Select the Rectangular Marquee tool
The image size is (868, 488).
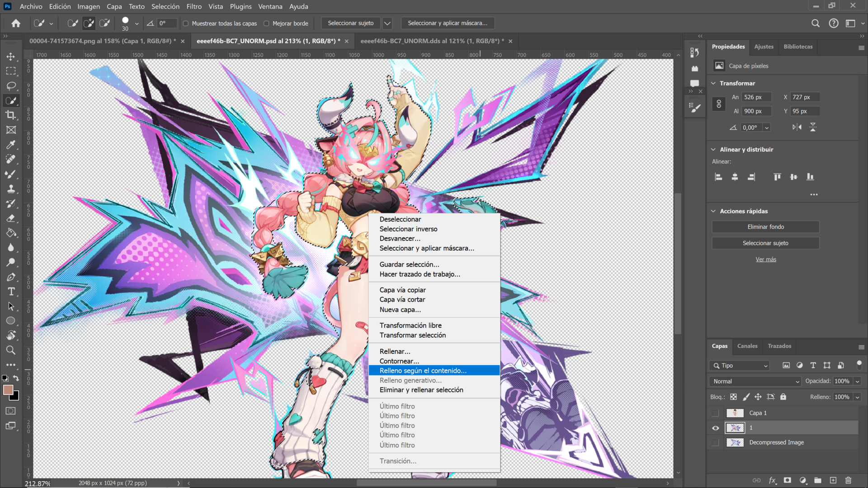pos(11,71)
